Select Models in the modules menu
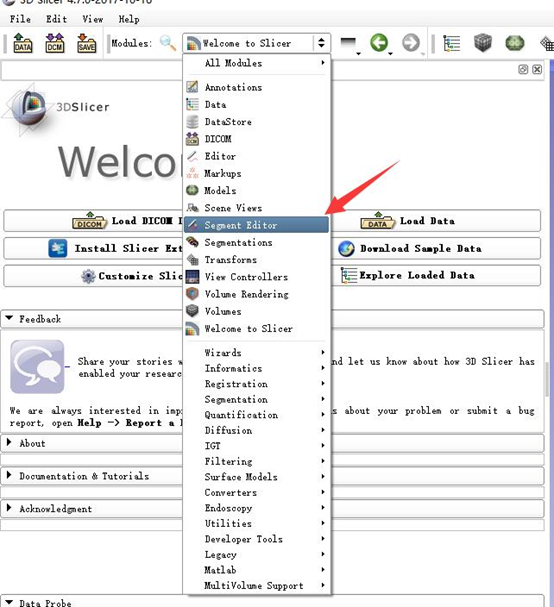This screenshot has height=607, width=554. 257,190
